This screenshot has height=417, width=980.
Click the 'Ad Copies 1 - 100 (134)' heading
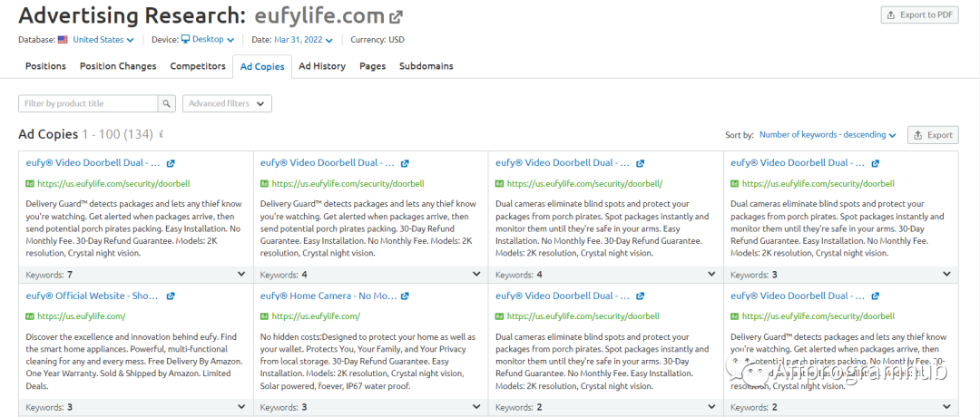[x=85, y=134]
